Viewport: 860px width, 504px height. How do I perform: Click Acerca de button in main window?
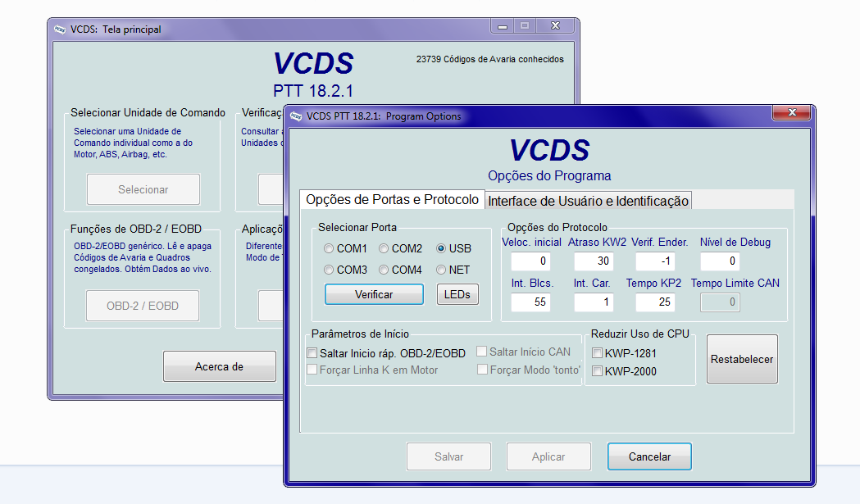(x=220, y=366)
